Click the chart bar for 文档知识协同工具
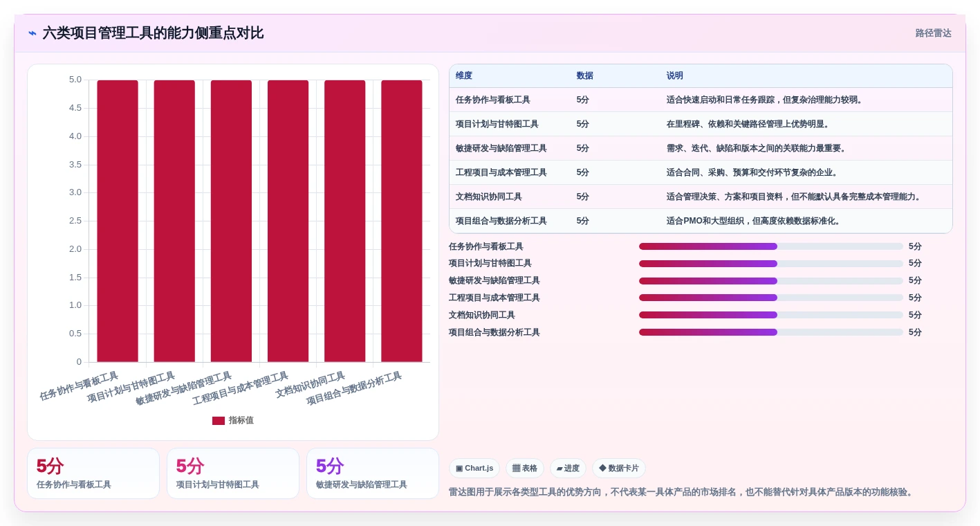 click(x=345, y=221)
